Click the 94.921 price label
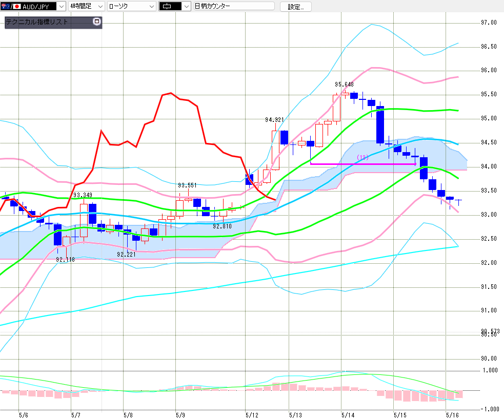Image resolution: width=504 pixels, height=420 pixels. click(274, 120)
